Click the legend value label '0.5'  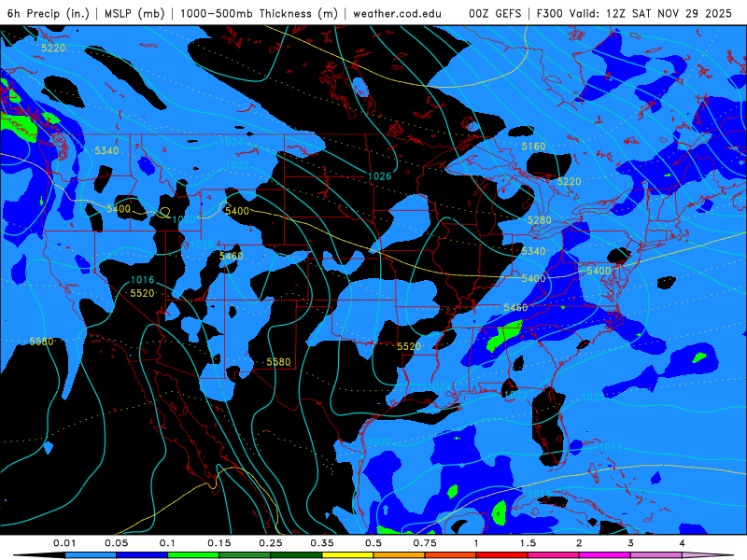pyautogui.click(x=373, y=543)
